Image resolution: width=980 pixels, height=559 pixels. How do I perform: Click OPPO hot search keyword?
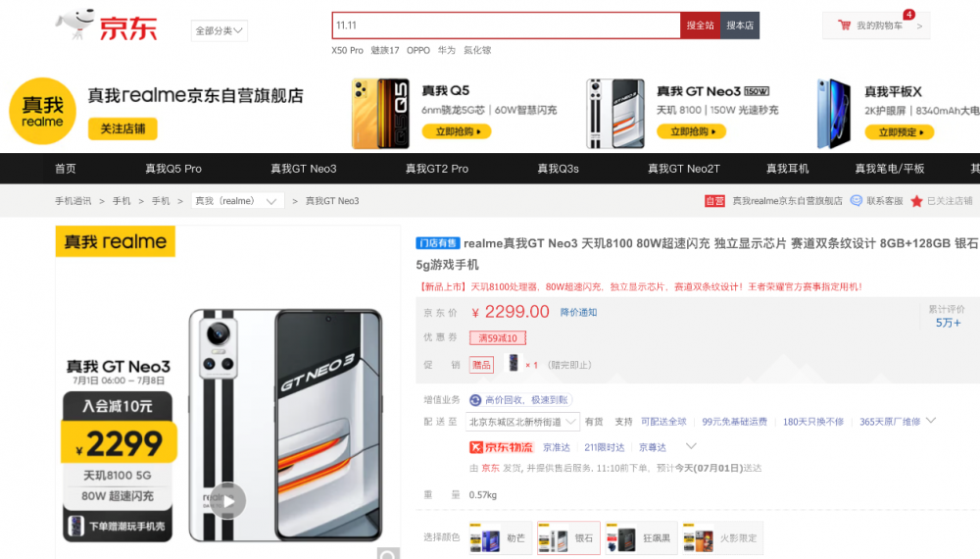(418, 50)
